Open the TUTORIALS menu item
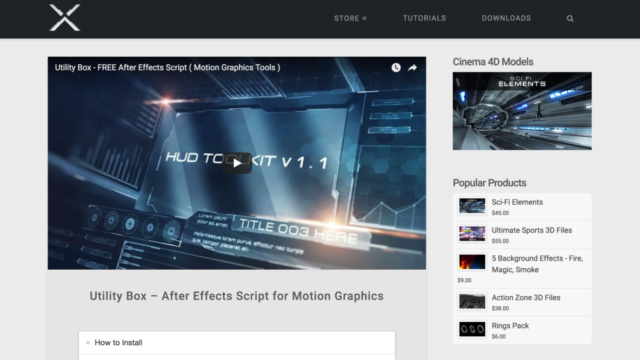Image resolution: width=640 pixels, height=360 pixels. coord(424,18)
